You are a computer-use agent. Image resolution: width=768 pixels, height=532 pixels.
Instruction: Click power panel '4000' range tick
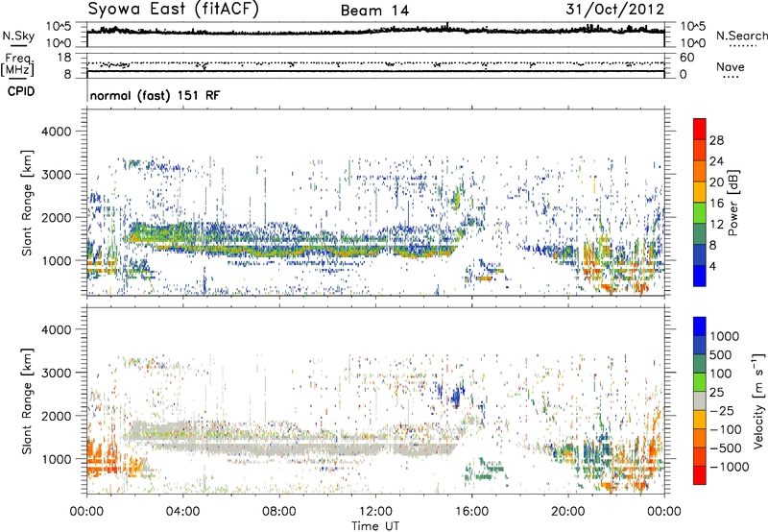56,131
